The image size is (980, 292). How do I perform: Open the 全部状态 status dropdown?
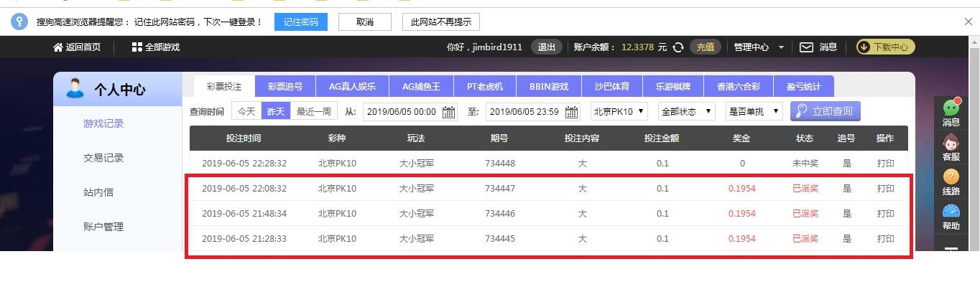click(x=687, y=112)
